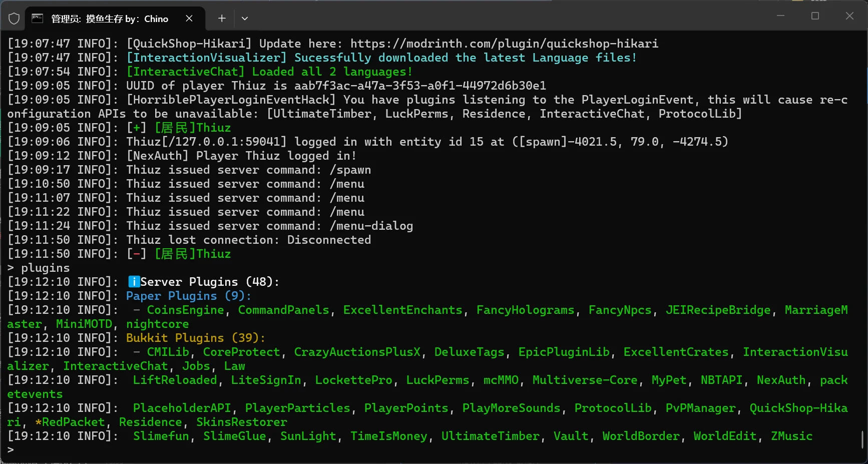
Task: Click the CoreProtect plugin name
Action: pyautogui.click(x=241, y=352)
